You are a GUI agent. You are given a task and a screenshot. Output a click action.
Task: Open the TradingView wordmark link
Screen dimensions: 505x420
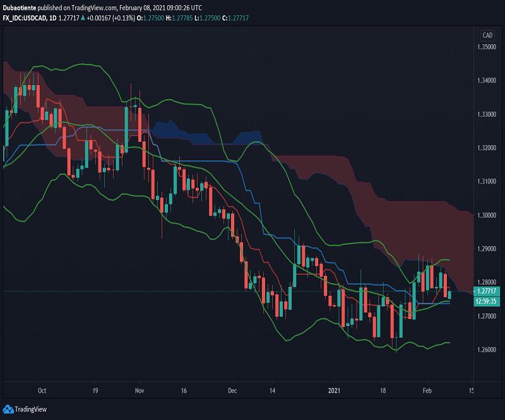coord(31,409)
